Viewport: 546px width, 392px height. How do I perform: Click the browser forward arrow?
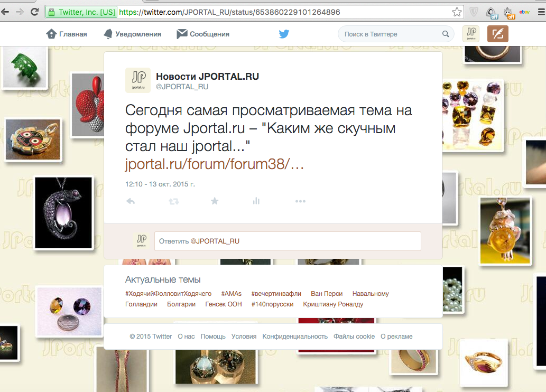(x=20, y=12)
